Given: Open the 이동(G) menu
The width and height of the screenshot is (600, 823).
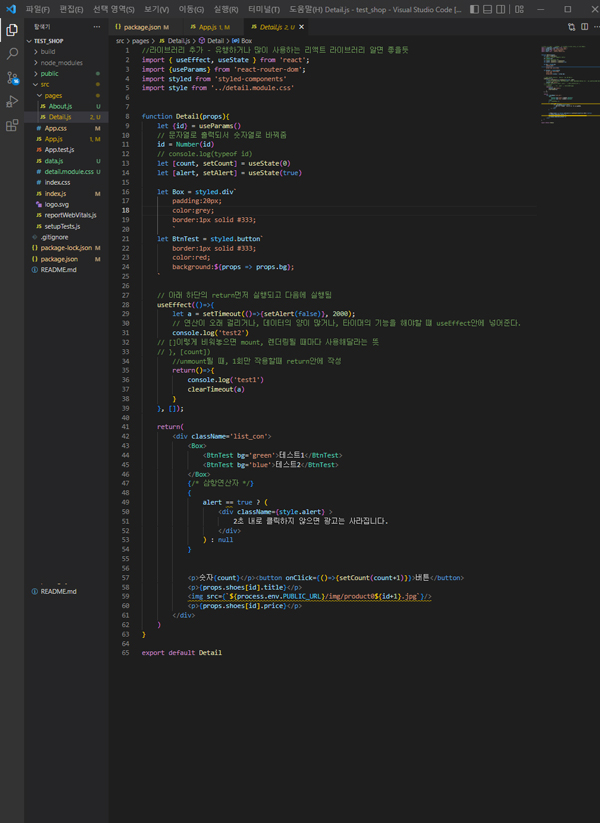Looking at the screenshot, I should tap(191, 9).
